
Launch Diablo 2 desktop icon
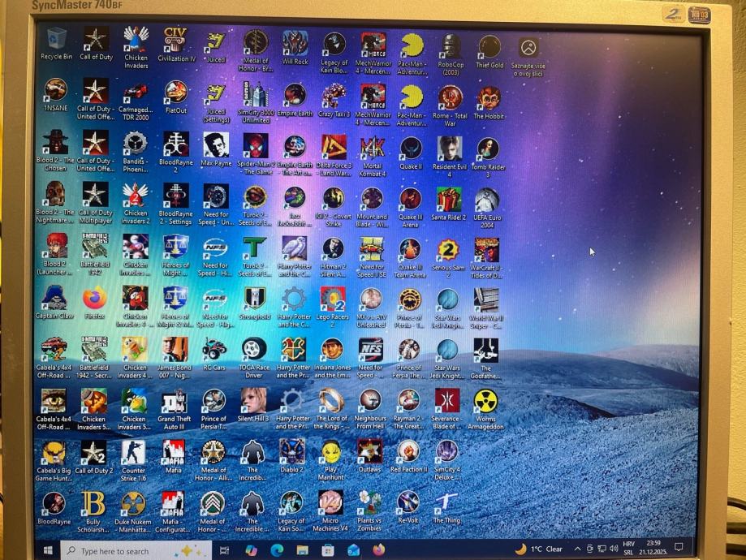click(291, 456)
